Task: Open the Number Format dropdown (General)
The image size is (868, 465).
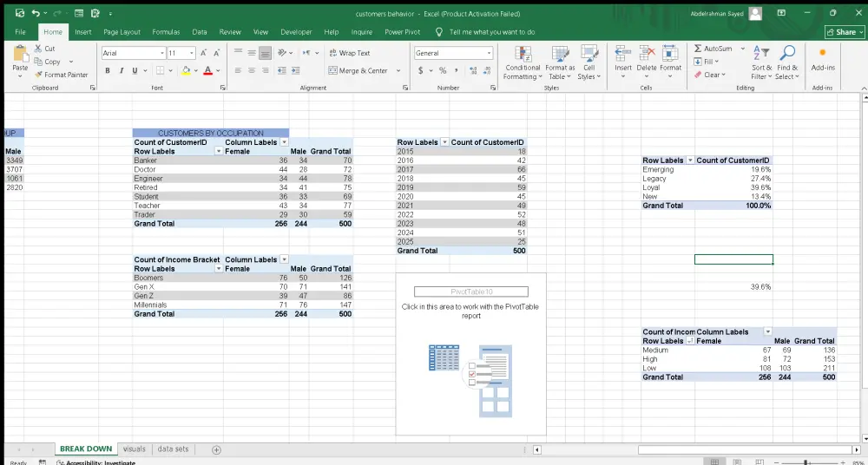Action: tap(489, 53)
